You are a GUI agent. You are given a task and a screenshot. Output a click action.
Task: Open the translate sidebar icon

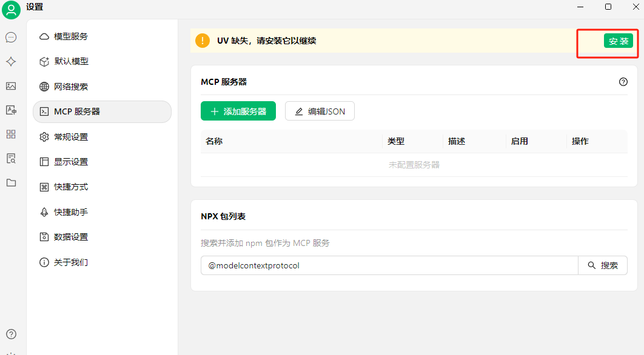pyautogui.click(x=11, y=110)
